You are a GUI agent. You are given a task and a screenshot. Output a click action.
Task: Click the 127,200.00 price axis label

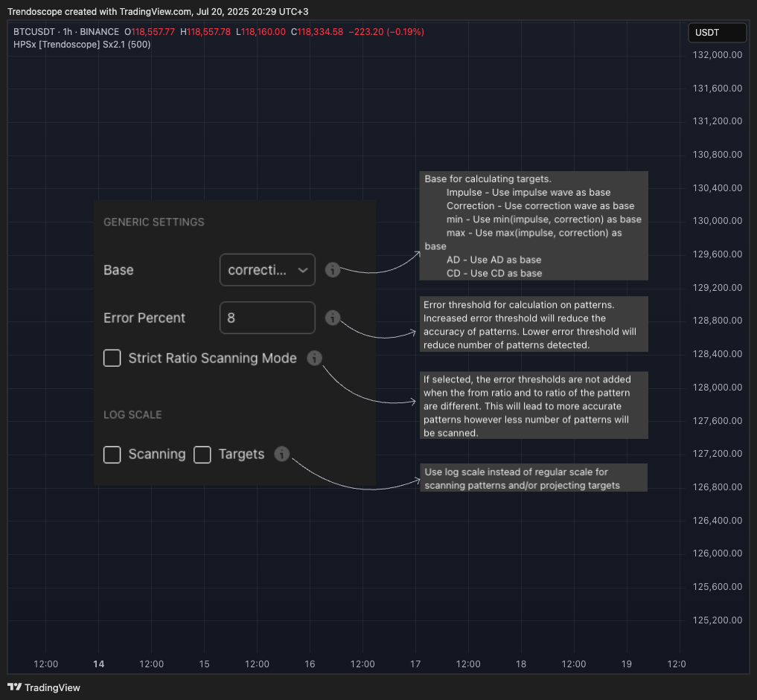pos(718,454)
